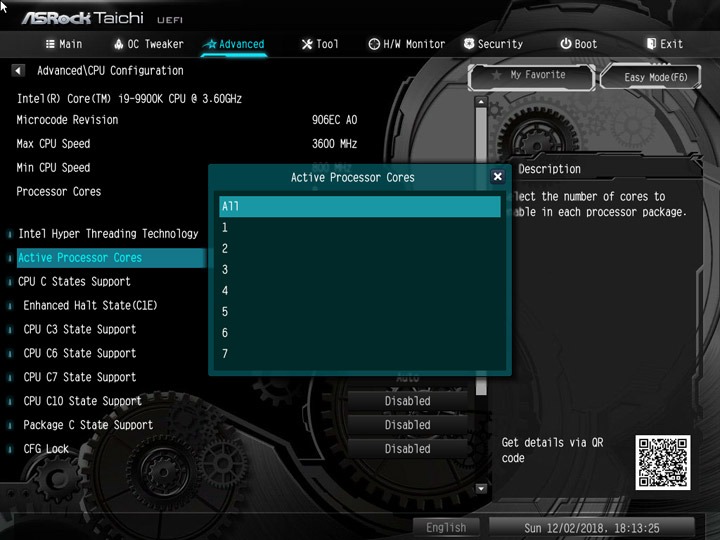Select All cores option

click(x=360, y=206)
